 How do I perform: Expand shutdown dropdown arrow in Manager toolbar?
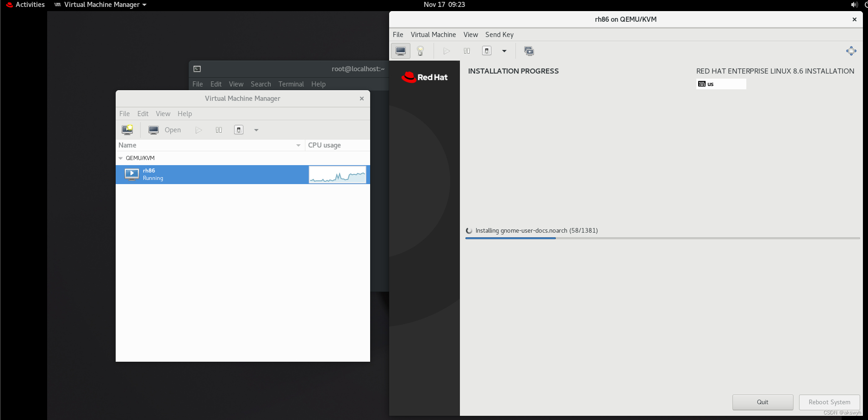(x=256, y=130)
